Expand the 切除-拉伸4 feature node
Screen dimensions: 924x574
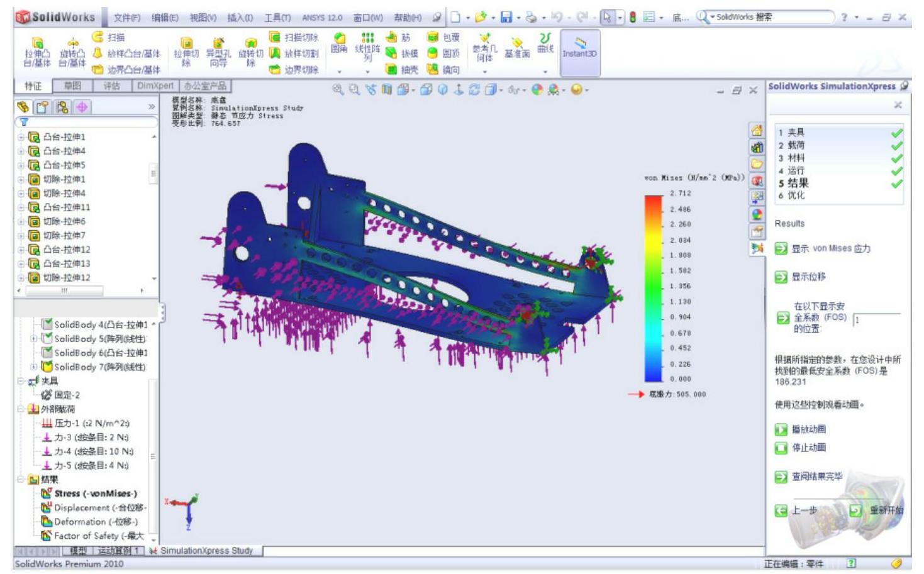click(21, 193)
